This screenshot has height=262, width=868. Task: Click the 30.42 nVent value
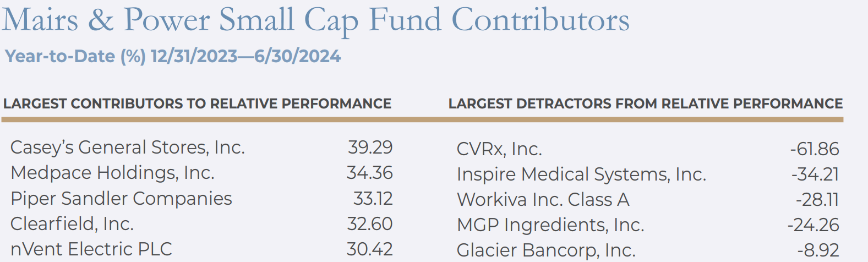click(x=369, y=249)
